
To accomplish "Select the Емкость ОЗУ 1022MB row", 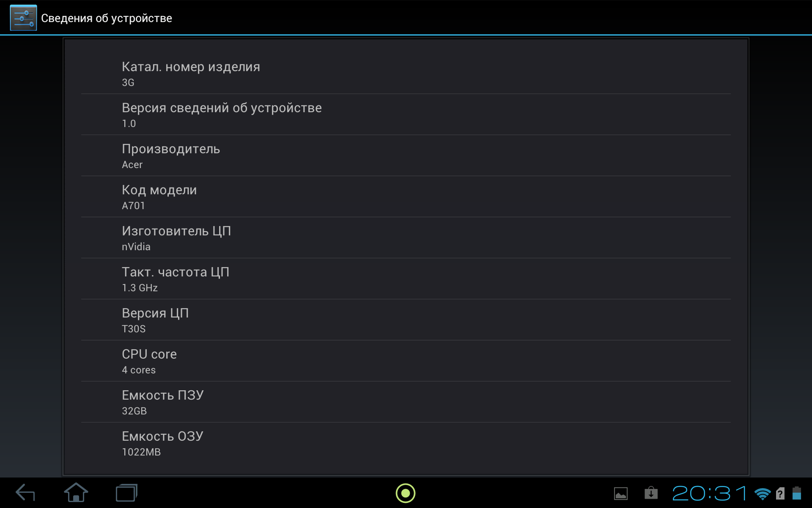I will click(406, 443).
